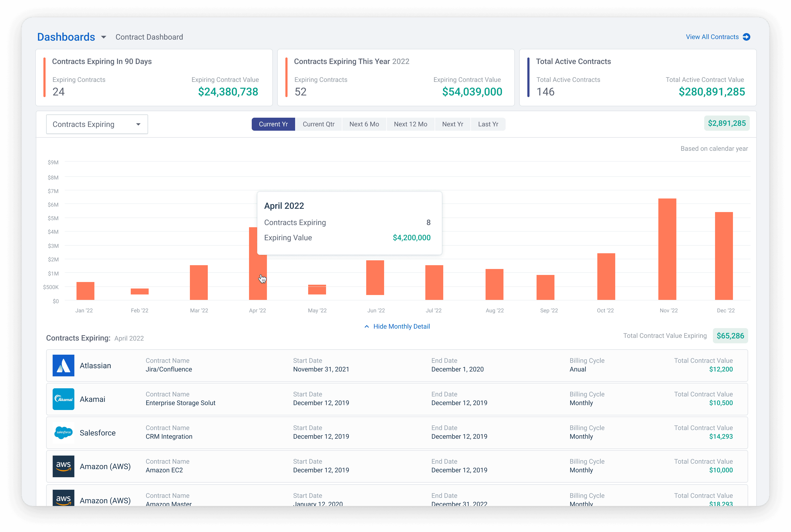Choose the Next 6 Mo range

(x=364, y=124)
